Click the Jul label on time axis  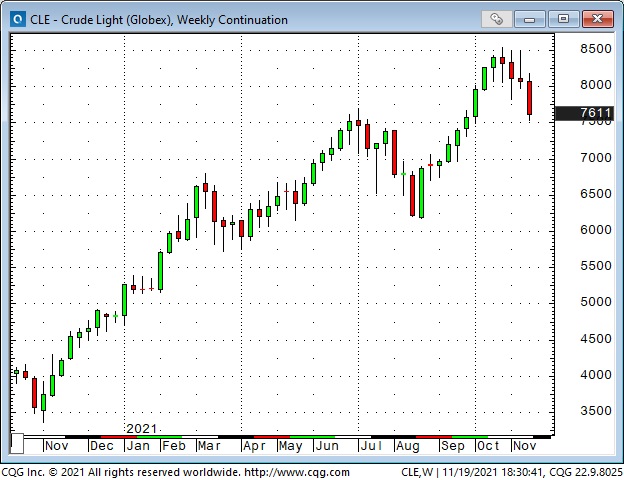pyautogui.click(x=371, y=446)
